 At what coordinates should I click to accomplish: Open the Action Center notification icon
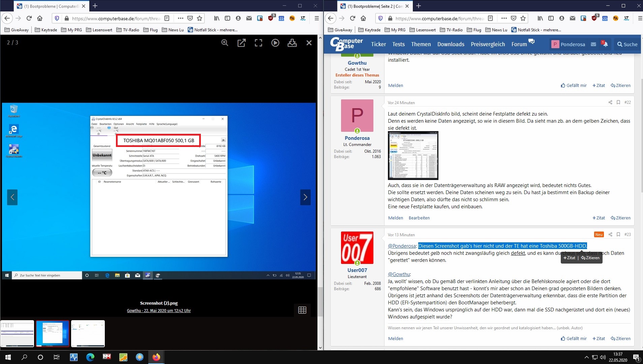[636, 357]
